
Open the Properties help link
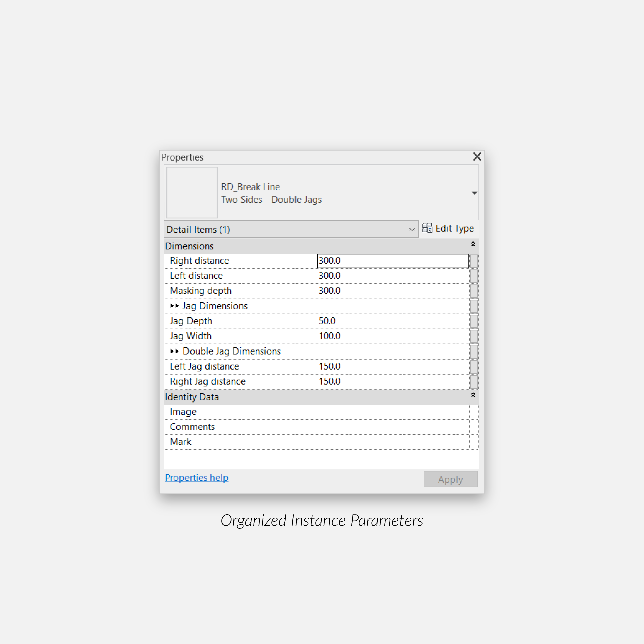click(x=197, y=477)
